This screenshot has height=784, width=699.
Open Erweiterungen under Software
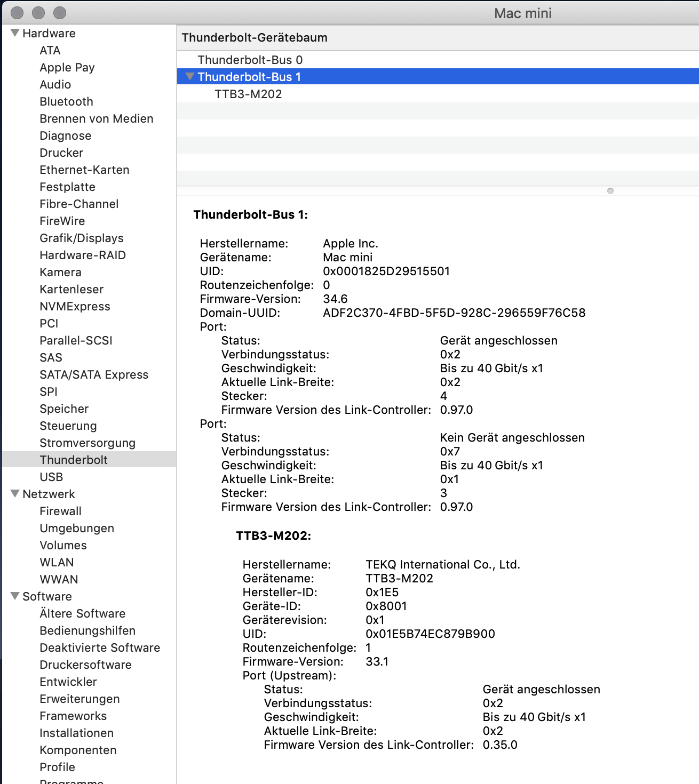tap(80, 699)
